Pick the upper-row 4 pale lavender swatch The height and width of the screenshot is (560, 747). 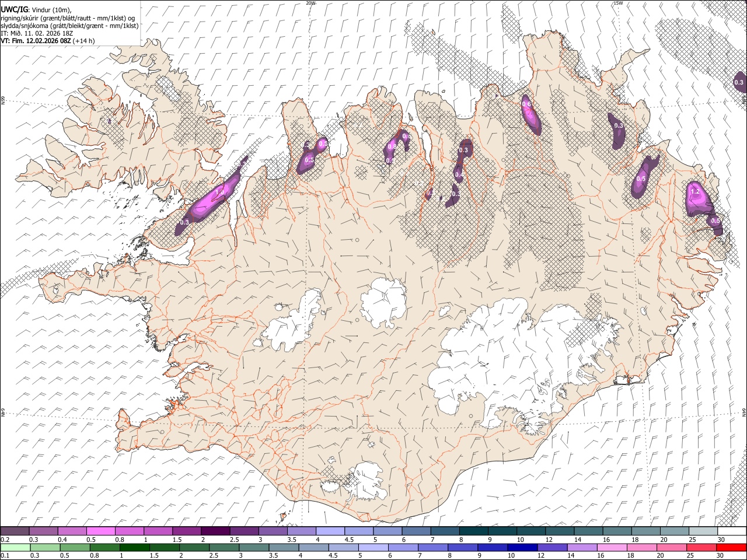[330, 531]
